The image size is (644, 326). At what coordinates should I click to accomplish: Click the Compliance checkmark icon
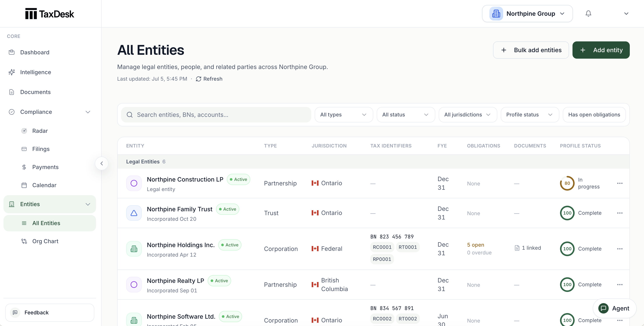click(x=12, y=112)
